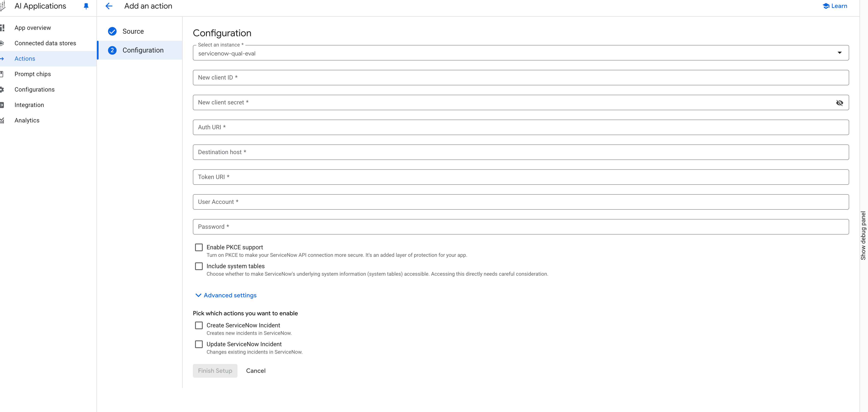Enable the Create ServiceNow Incident action
868x412 pixels.
click(x=199, y=325)
